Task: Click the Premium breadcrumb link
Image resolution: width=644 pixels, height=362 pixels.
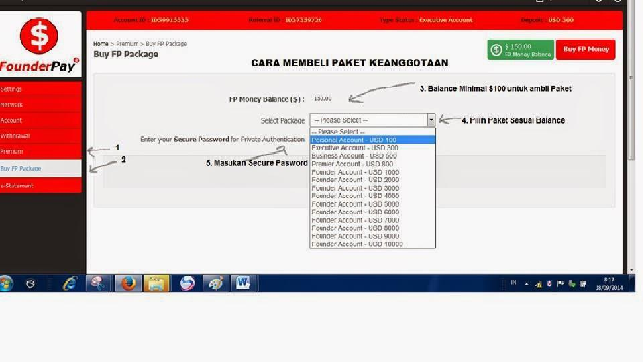Action: (127, 44)
